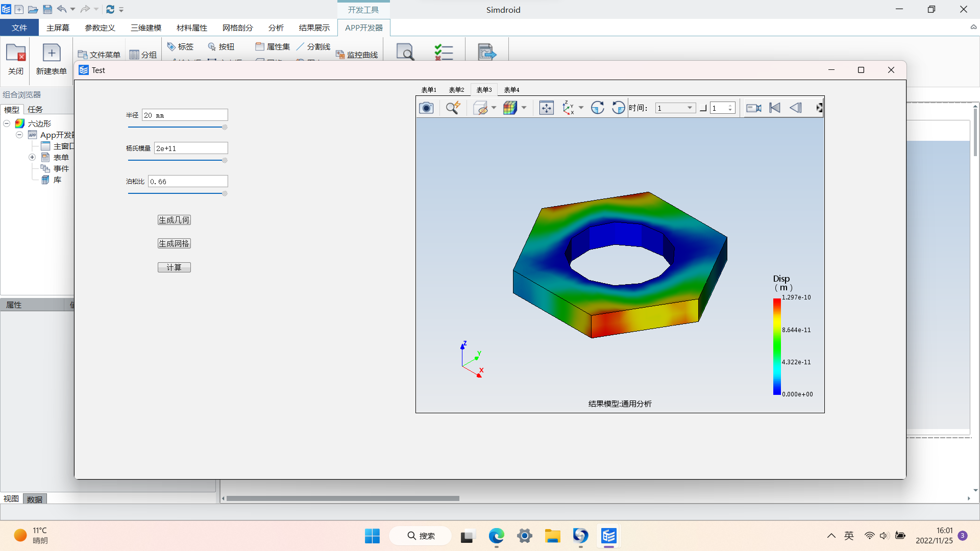Click the slider handle under 泊松比
Screen dimensions: 980x551
click(225, 193)
